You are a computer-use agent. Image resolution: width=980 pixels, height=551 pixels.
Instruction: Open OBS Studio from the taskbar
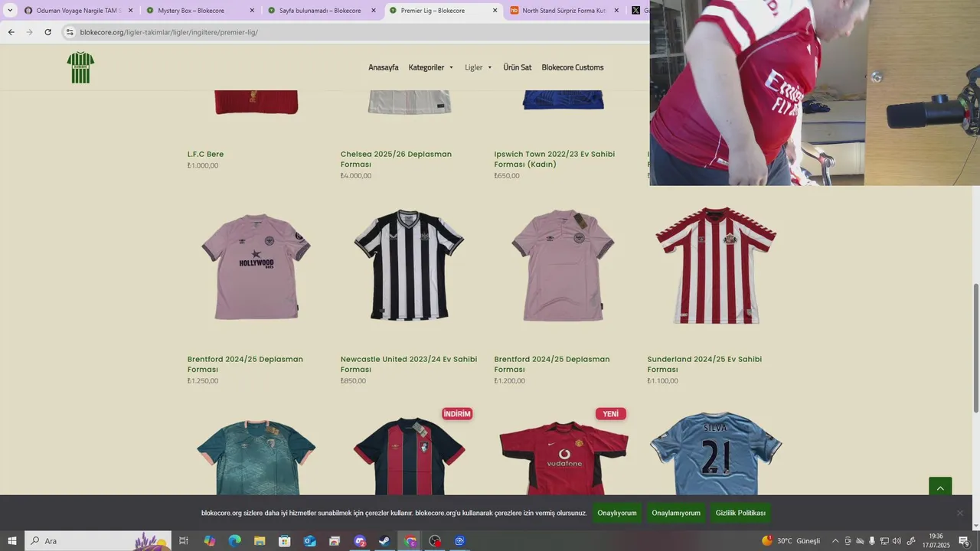[435, 541]
